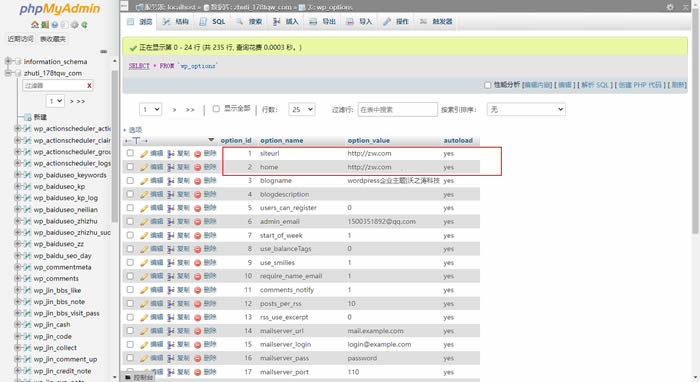Image resolution: width=700 pixels, height=382 pixels.
Task: Click the page settings gear in top bar
Action: 670,7
